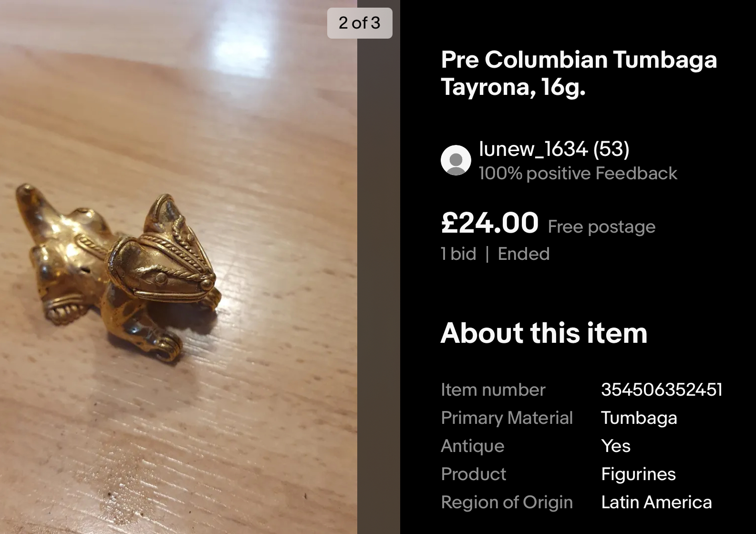This screenshot has height=534, width=756.
Task: Click the "Ended" status text
Action: point(523,254)
